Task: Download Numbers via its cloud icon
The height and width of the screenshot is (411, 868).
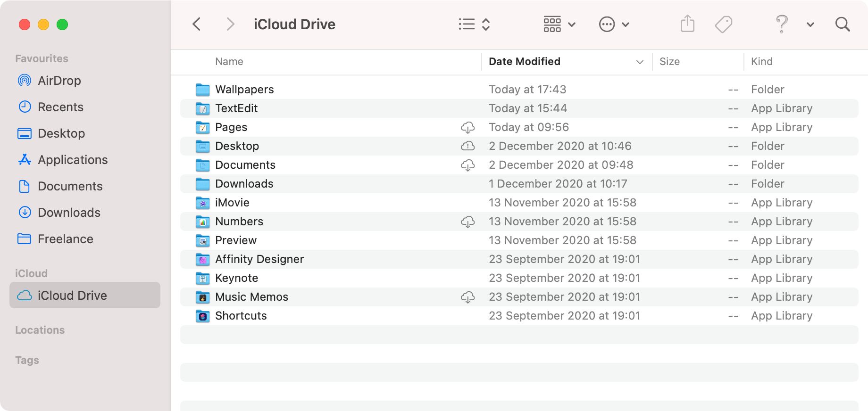Action: click(467, 222)
